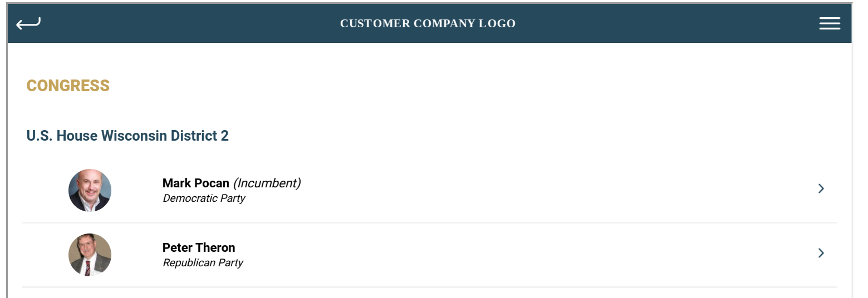Click the U.S. House Wisconsin District 2 heading

(x=127, y=136)
